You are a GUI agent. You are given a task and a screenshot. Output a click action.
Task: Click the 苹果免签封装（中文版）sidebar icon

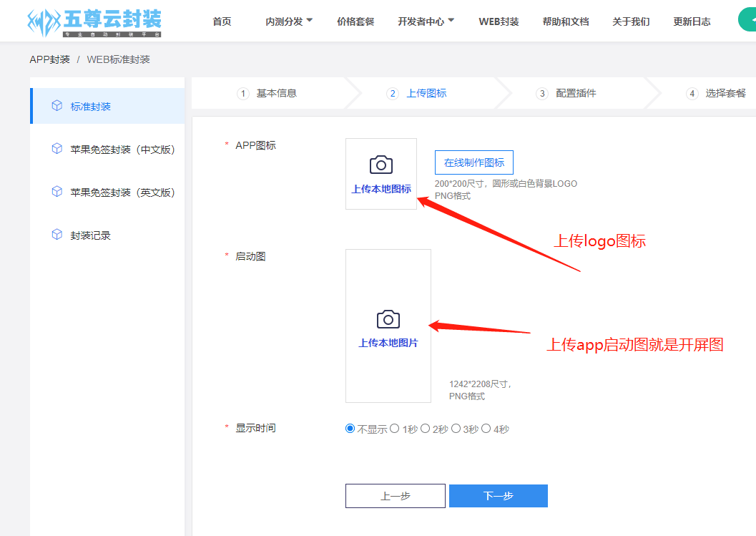[x=57, y=148]
